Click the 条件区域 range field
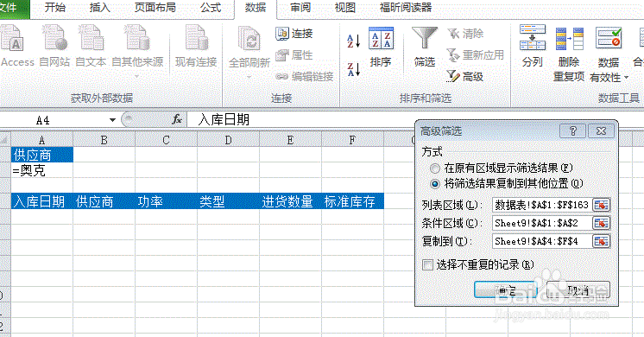 pos(542,223)
